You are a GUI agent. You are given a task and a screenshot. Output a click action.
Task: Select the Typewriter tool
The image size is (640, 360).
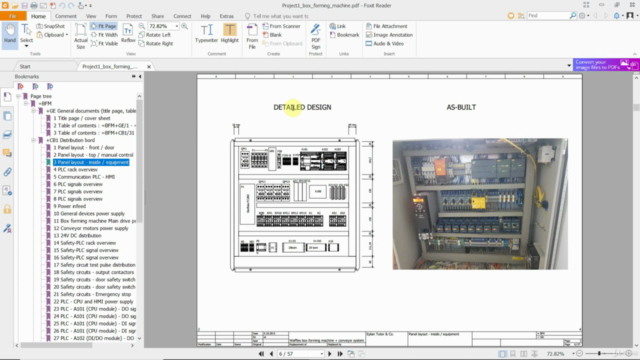pos(206,33)
